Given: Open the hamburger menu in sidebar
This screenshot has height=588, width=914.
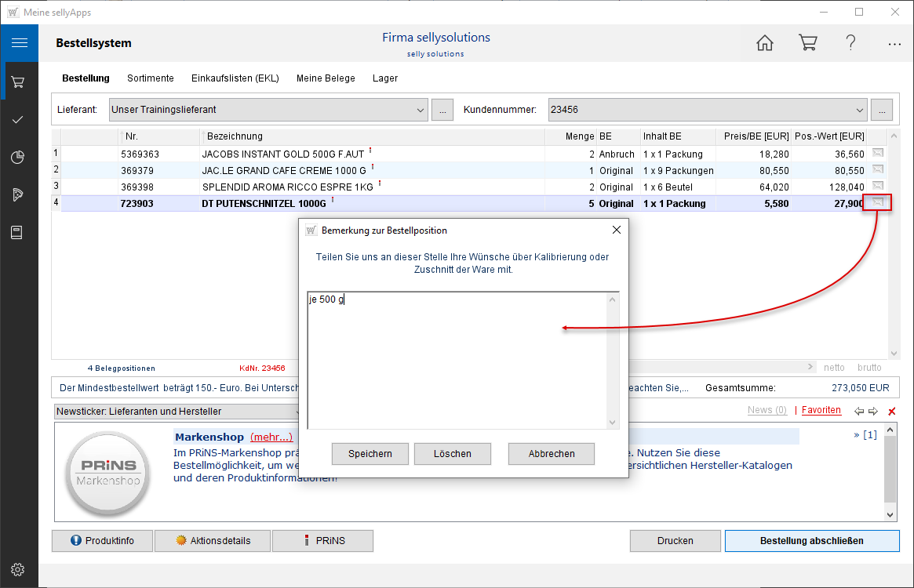Looking at the screenshot, I should [x=20, y=43].
